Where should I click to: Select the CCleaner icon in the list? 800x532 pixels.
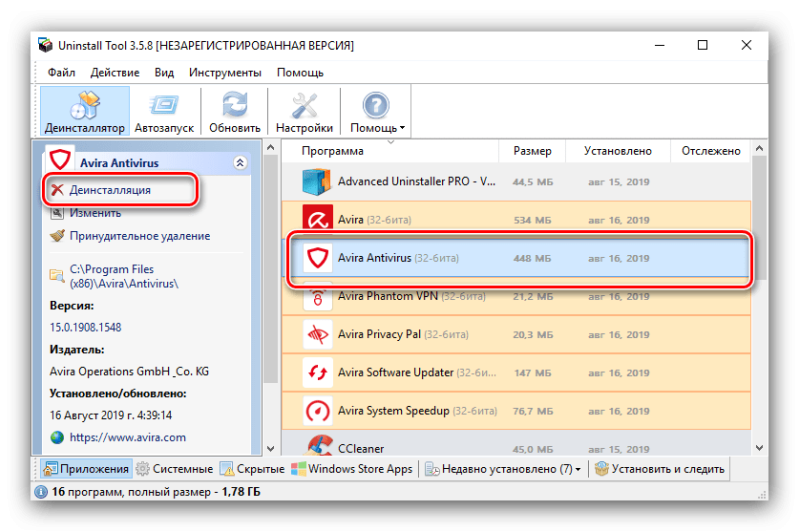tap(320, 445)
